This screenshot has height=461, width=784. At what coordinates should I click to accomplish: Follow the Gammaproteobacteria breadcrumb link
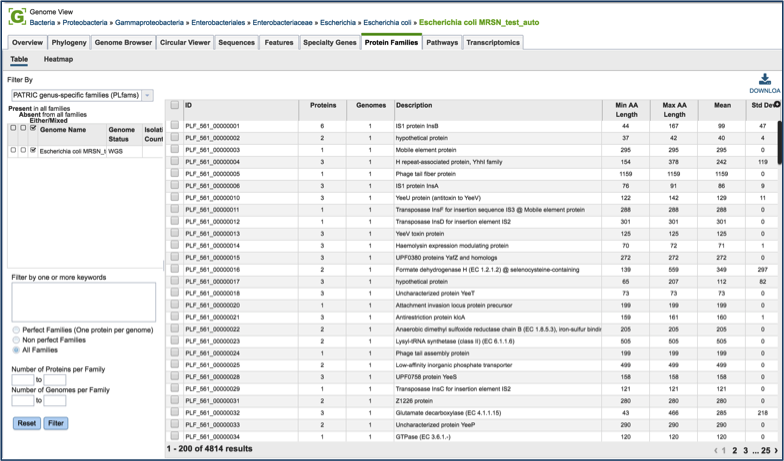coord(150,22)
